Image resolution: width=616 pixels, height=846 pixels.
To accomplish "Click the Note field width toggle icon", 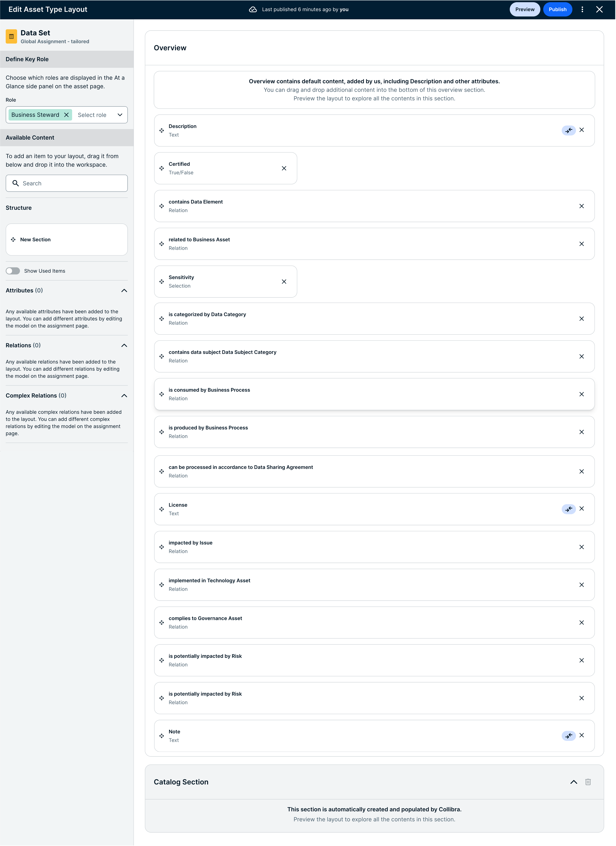I will click(x=569, y=736).
